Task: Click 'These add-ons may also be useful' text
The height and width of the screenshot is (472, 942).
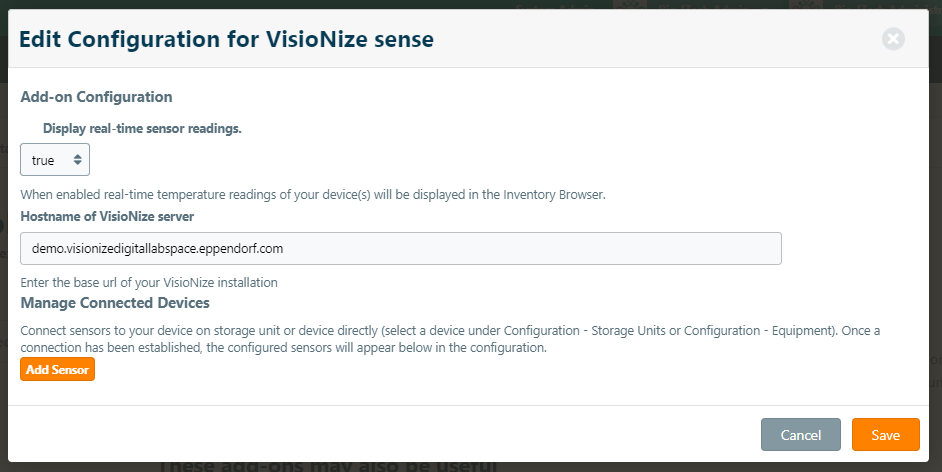Action: [328, 466]
